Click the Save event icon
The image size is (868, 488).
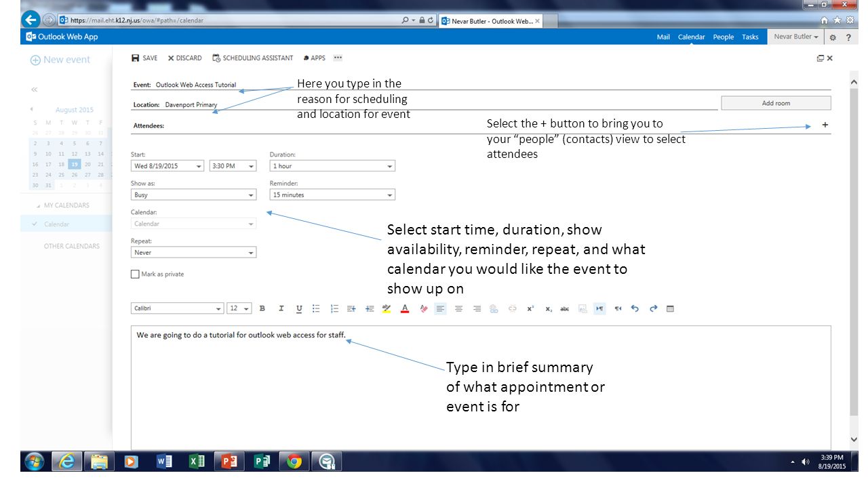[x=135, y=58]
